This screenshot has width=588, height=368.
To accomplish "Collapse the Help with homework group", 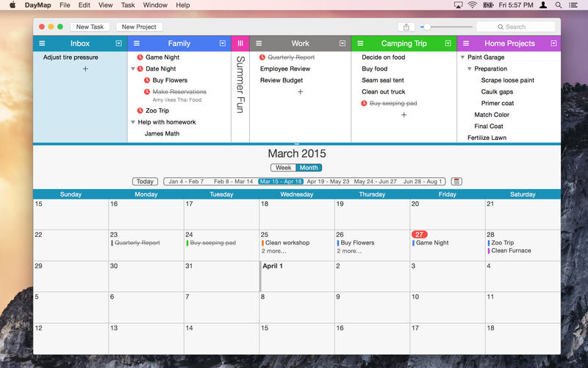I will [133, 122].
